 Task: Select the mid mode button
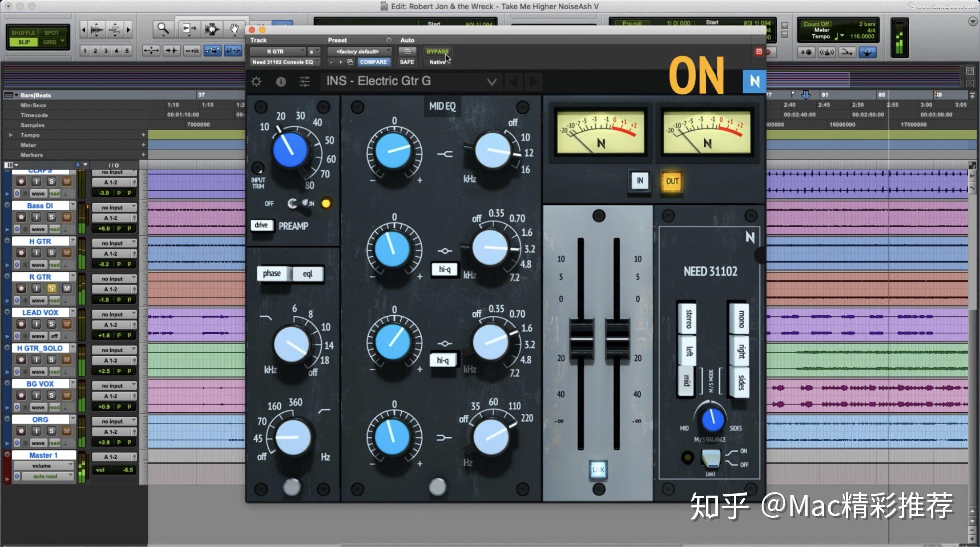[686, 381]
